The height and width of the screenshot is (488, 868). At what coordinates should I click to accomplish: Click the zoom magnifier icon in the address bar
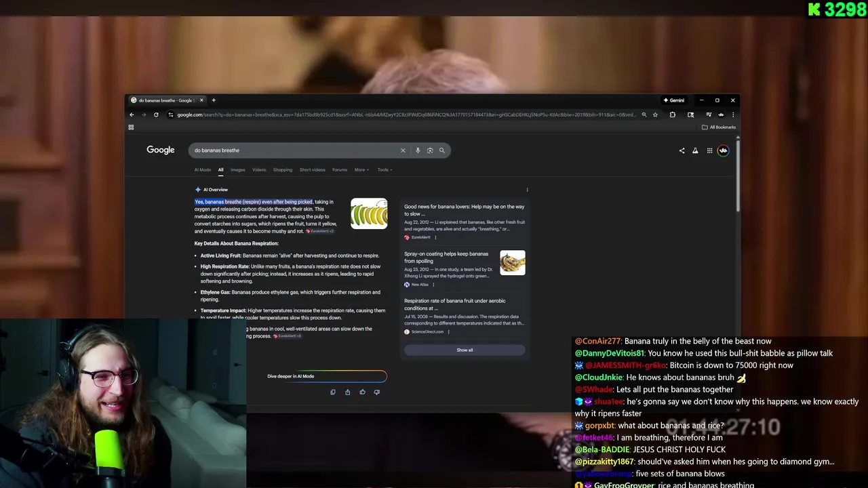pos(644,115)
